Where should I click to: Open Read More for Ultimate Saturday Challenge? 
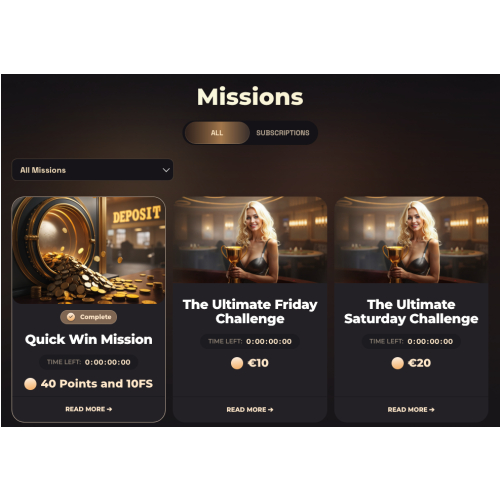click(411, 410)
